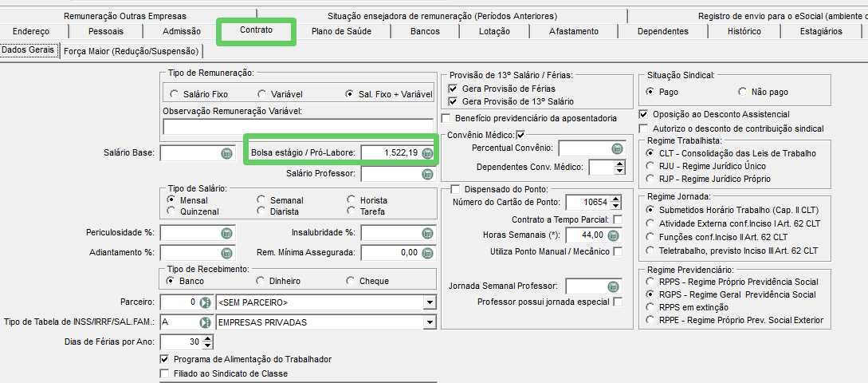Adjust Dias de Férias por Ano stepper
The width and height of the screenshot is (868, 383).
click(x=207, y=342)
